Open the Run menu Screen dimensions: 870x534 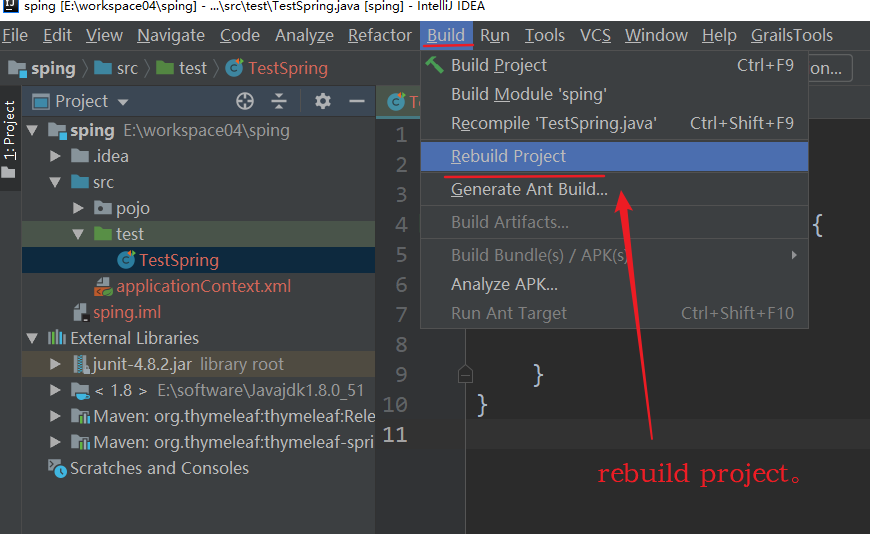(x=495, y=35)
